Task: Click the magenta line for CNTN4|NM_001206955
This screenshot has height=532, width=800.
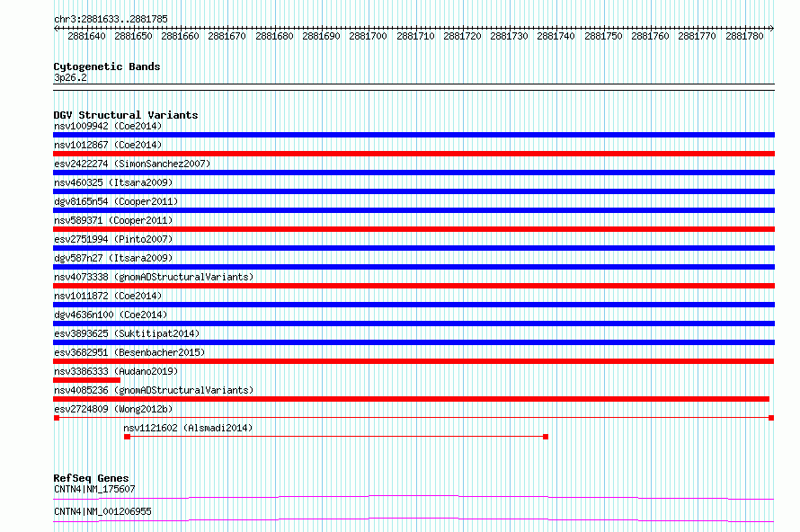Action: coord(413,519)
